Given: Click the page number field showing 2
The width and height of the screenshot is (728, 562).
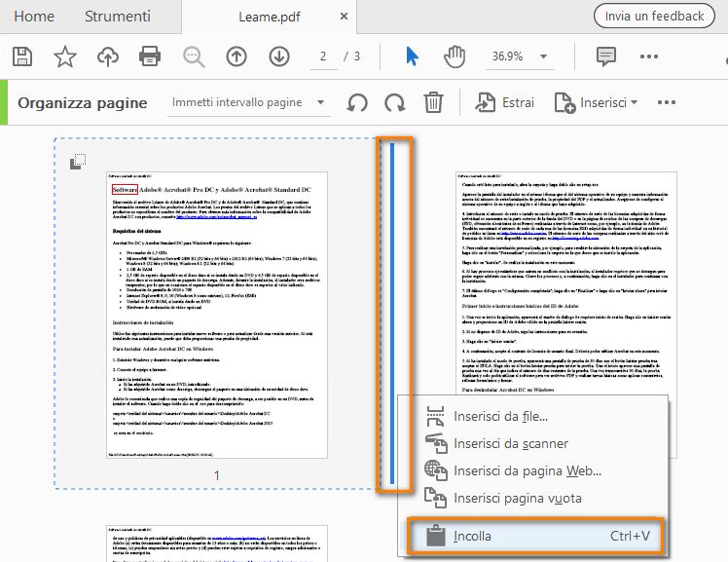Looking at the screenshot, I should pos(323,56).
